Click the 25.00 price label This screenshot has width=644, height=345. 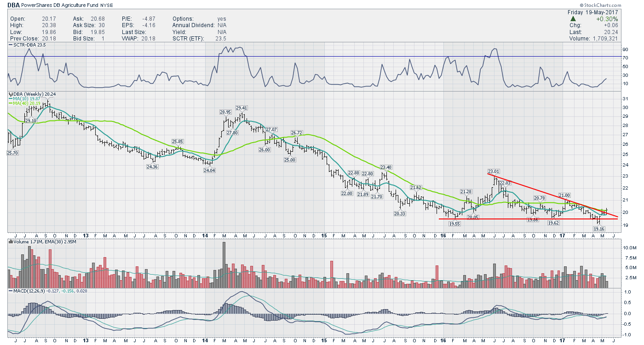coord(289,160)
